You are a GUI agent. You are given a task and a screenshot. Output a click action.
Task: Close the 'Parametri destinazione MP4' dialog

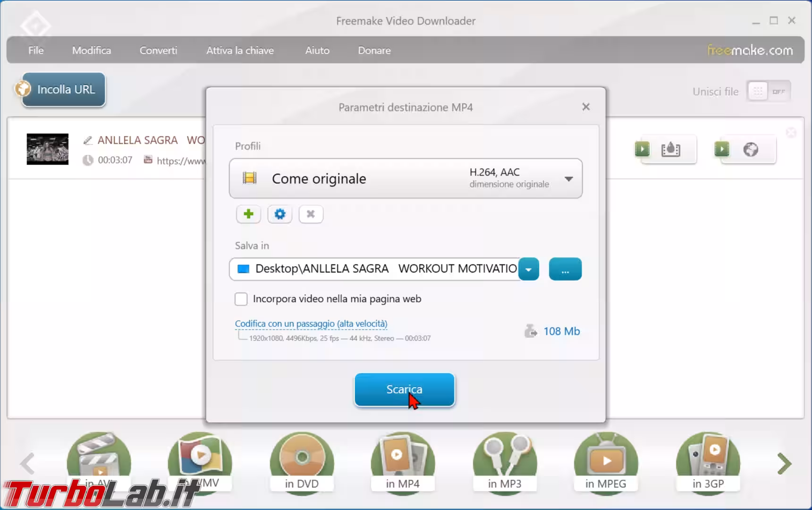pyautogui.click(x=586, y=107)
